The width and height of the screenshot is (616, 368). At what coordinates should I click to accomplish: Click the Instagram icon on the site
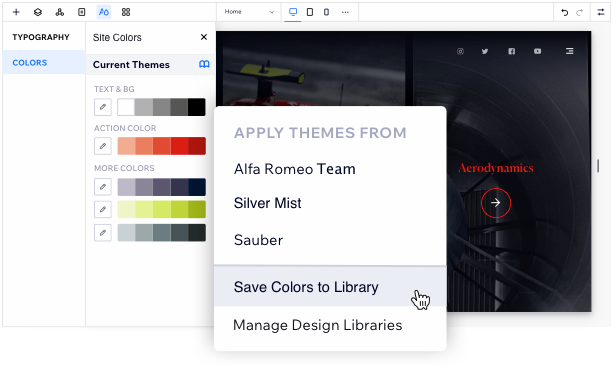(x=460, y=51)
